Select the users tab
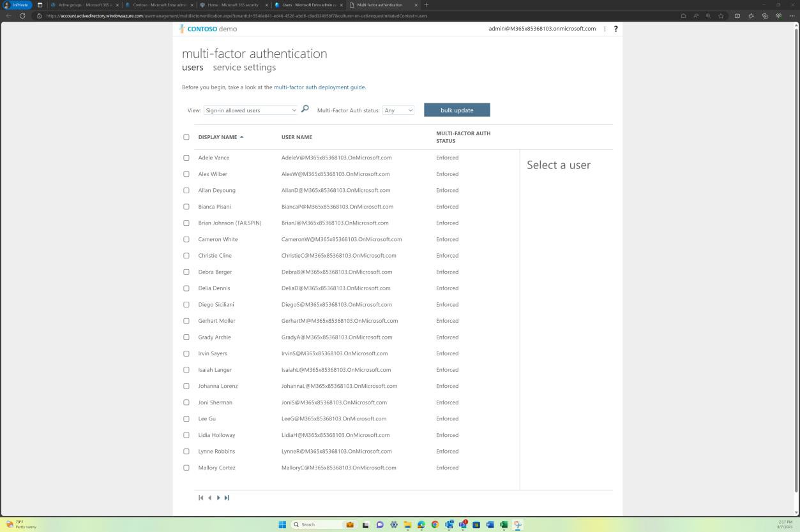 click(x=192, y=67)
